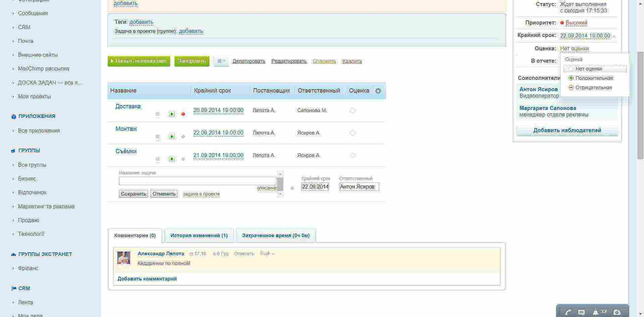The height and width of the screenshot is (317, 644).
Task: Edit Доставка deadline 20.09.2014 19:00:00
Action: tap(218, 110)
